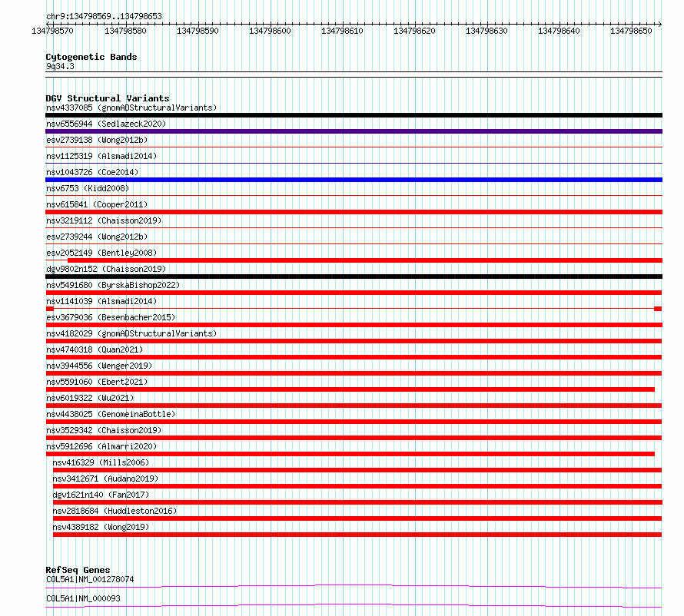The width and height of the screenshot is (684, 616).
Task: Open variant nsv4740318 (Quan2021)
Action: point(95,349)
